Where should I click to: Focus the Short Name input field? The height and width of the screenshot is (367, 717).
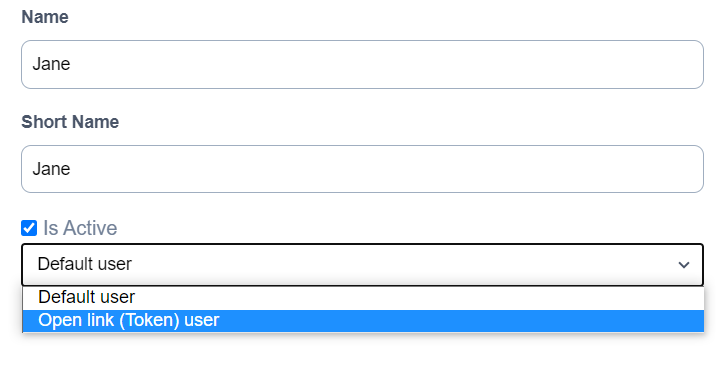pyautogui.click(x=362, y=169)
